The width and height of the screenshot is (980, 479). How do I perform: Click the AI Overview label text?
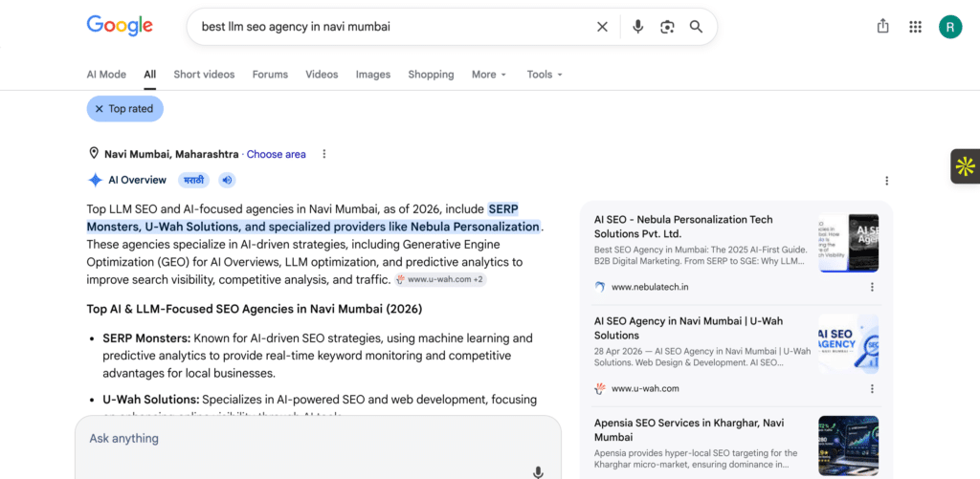(138, 181)
